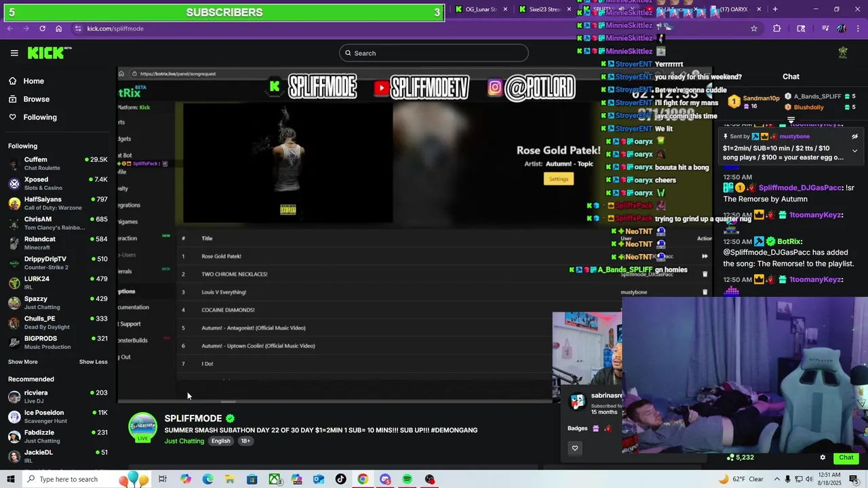Click the green Chat send button
Viewport: 868px width, 488px height.
click(846, 457)
